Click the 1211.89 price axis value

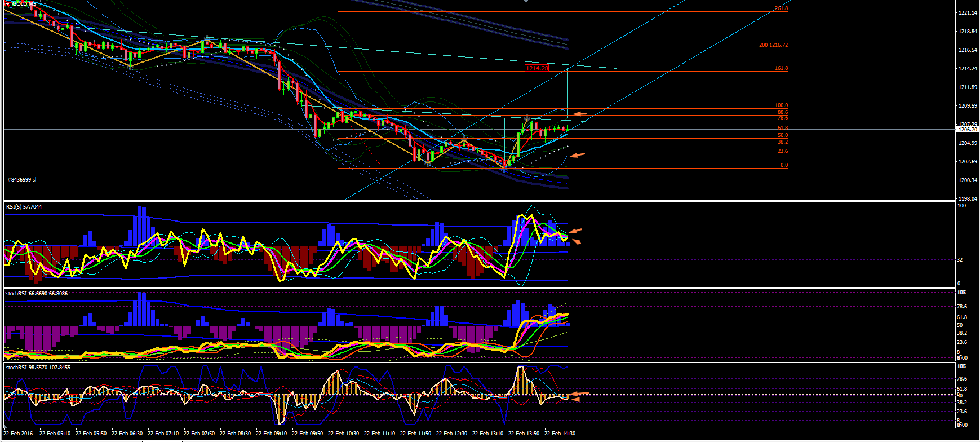(x=968, y=87)
